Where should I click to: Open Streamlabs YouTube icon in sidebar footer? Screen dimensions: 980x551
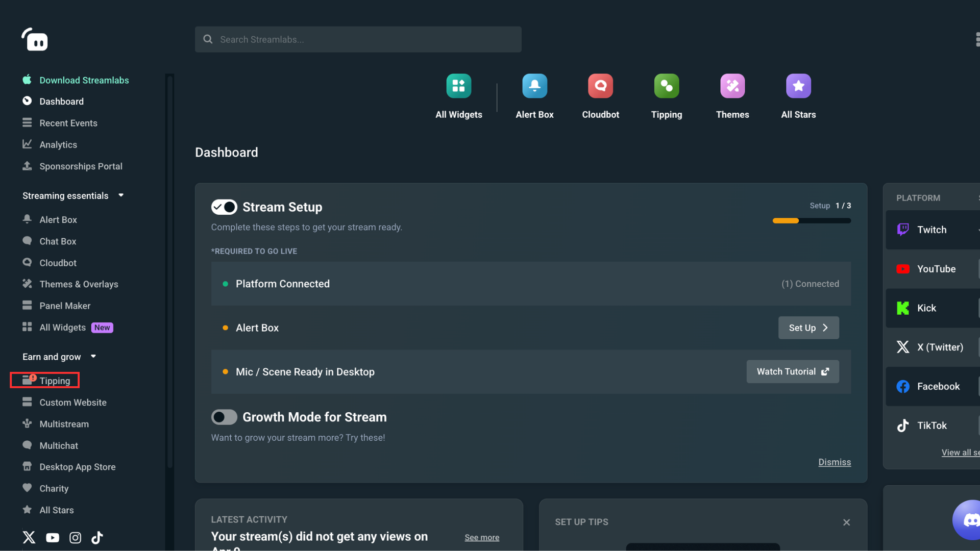coord(53,538)
